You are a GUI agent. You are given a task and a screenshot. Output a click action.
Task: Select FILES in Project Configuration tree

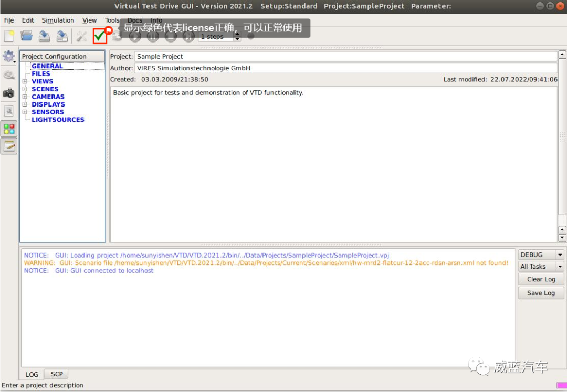41,73
